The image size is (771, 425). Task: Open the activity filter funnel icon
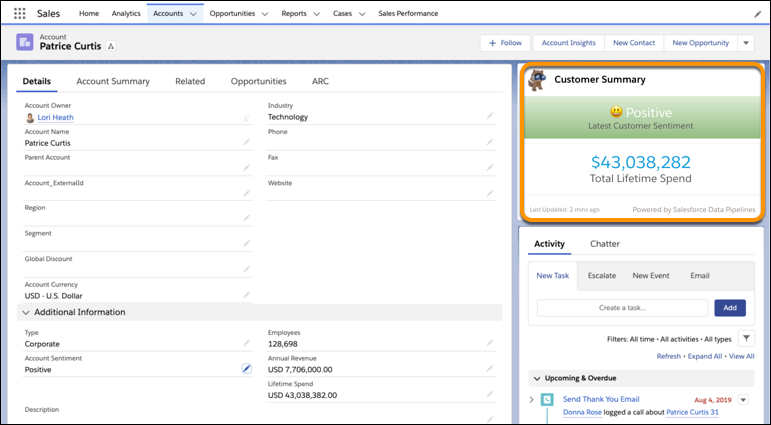coord(746,338)
